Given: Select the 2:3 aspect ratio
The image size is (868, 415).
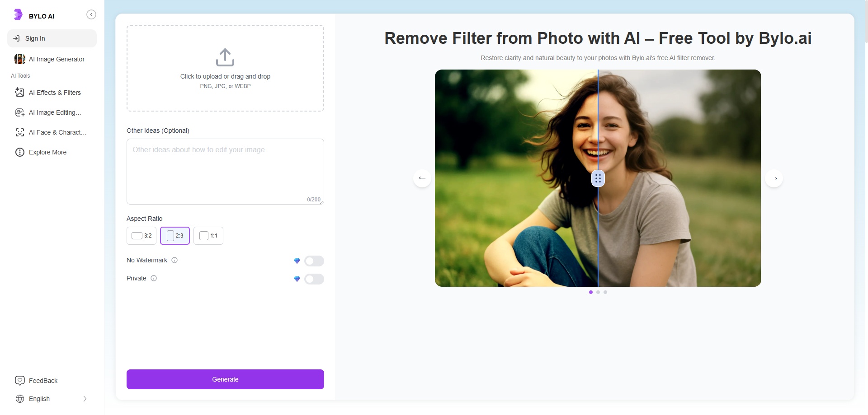Looking at the screenshot, I should coord(175,236).
